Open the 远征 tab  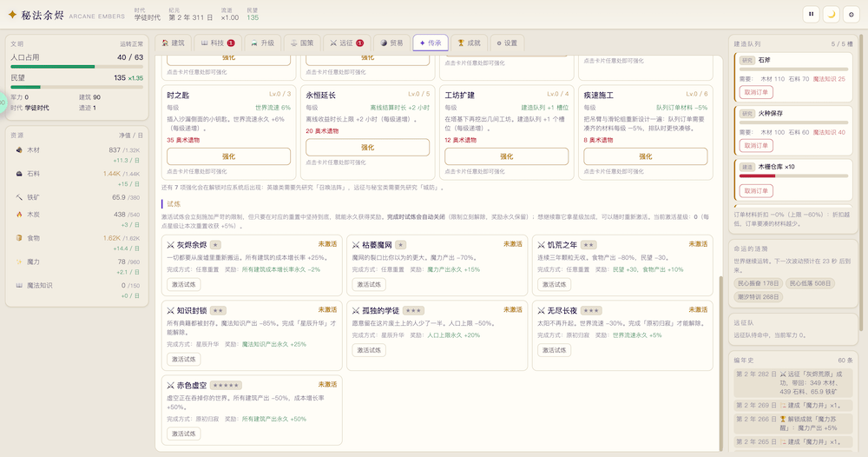click(x=346, y=43)
